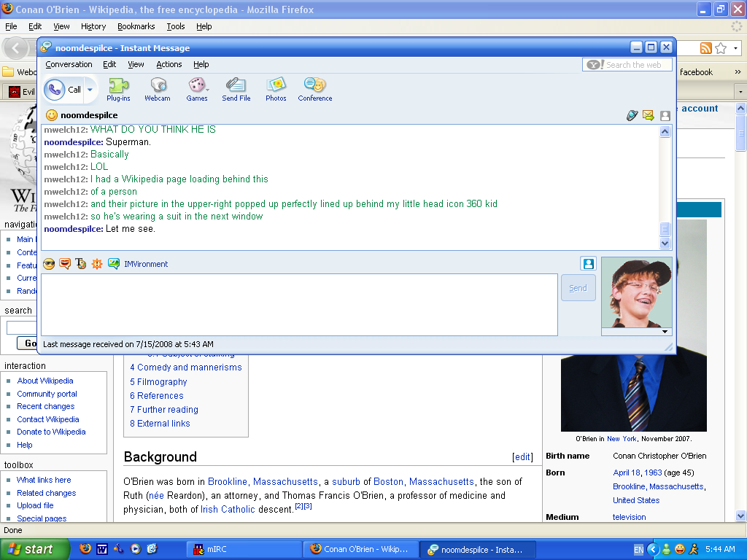This screenshot has width=747, height=560.
Task: Open the IM window Help menu
Action: [201, 64]
